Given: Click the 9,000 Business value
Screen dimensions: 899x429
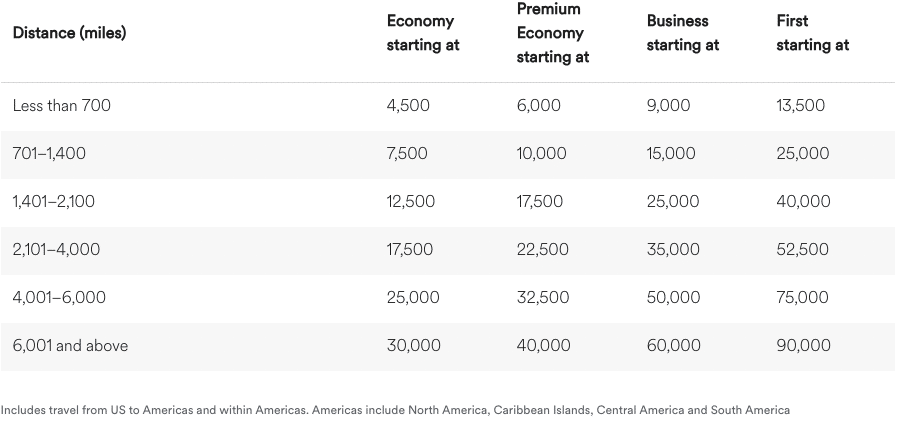Looking at the screenshot, I should pos(668,105).
